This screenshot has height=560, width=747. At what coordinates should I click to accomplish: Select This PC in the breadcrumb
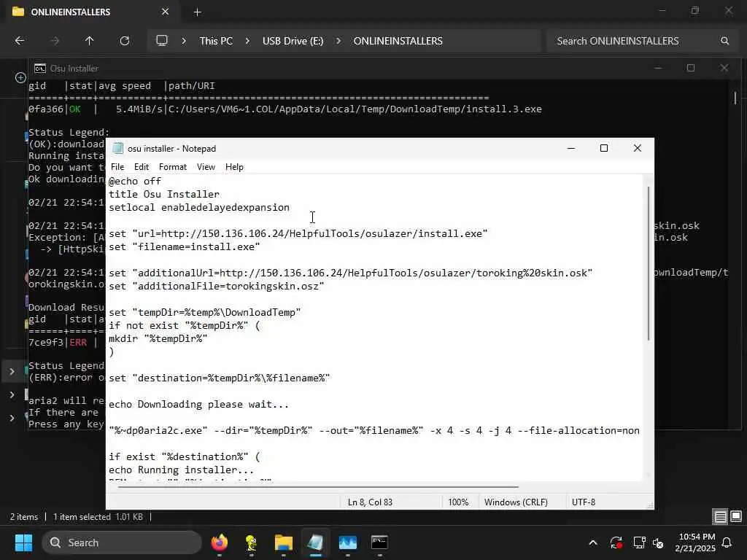point(216,41)
